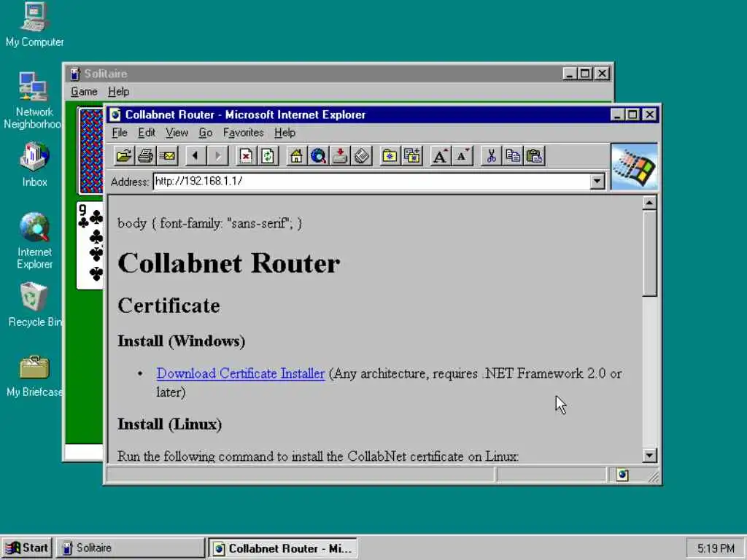Click the face-down deck in Solitaire
Viewport: 747px width, 560px height.
[91, 150]
